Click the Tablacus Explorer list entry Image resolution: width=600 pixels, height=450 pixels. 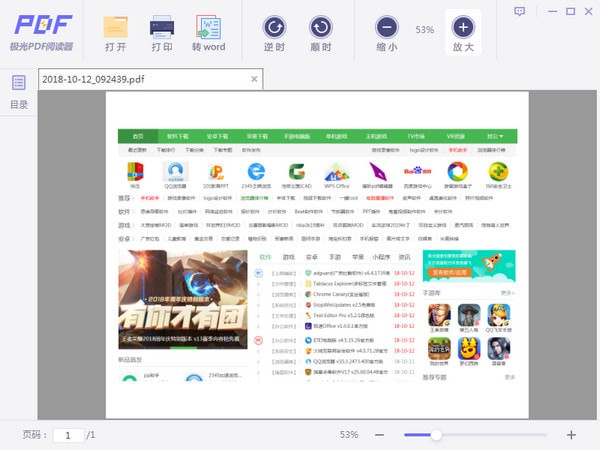point(346,284)
